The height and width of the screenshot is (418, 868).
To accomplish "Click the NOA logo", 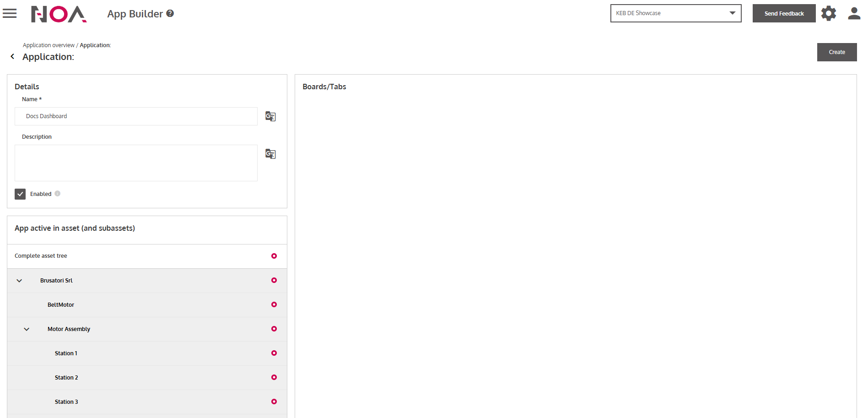I will pos(59,14).
